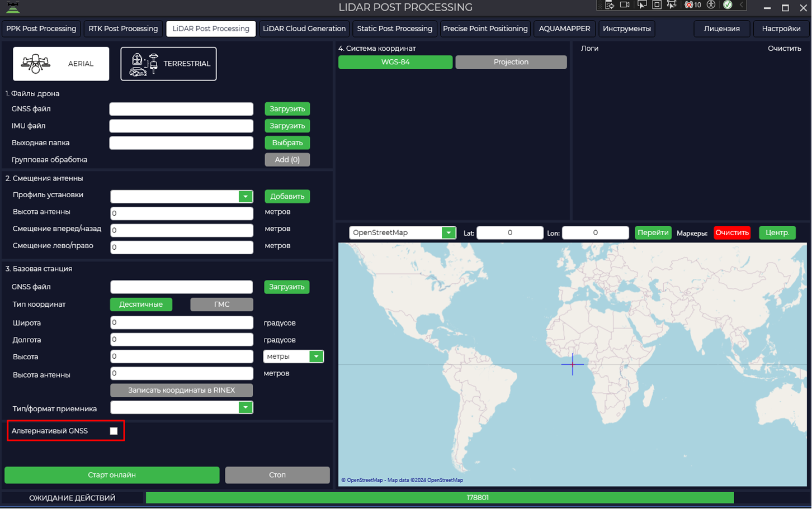
Task: Open the Тип/формат приемника dropdown
Action: [246, 408]
